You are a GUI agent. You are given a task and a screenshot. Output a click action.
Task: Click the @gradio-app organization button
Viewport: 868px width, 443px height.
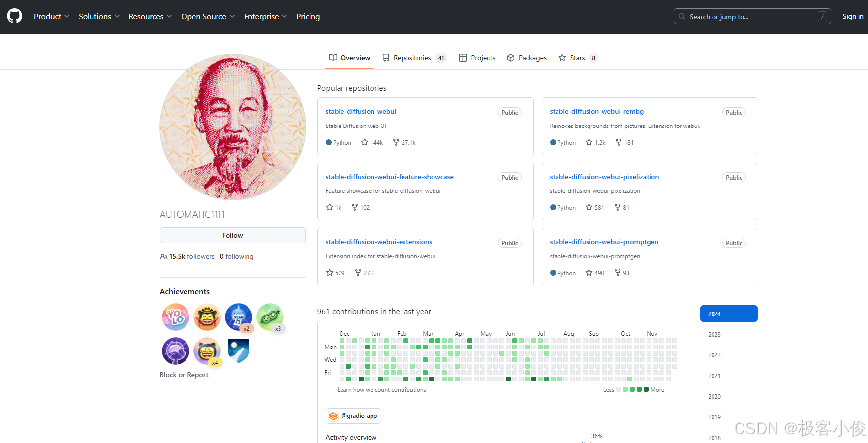click(353, 416)
